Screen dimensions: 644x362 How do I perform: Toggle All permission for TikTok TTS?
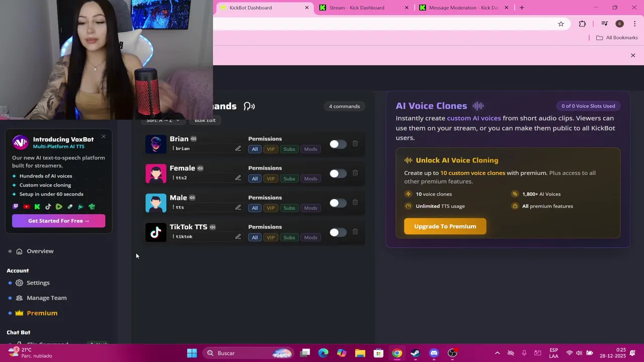[255, 237]
